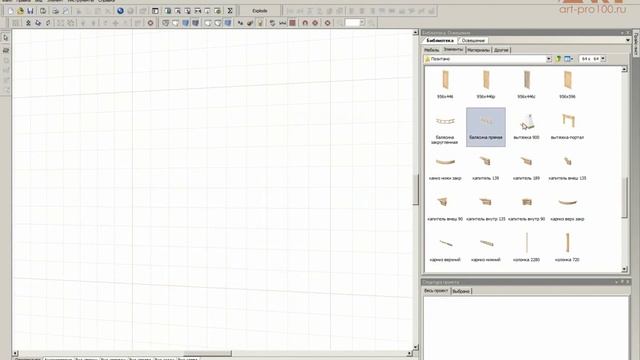Screen dimensions: 640x360
Task: Click the red circle icon in second toolbar row
Action: click(150, 23)
